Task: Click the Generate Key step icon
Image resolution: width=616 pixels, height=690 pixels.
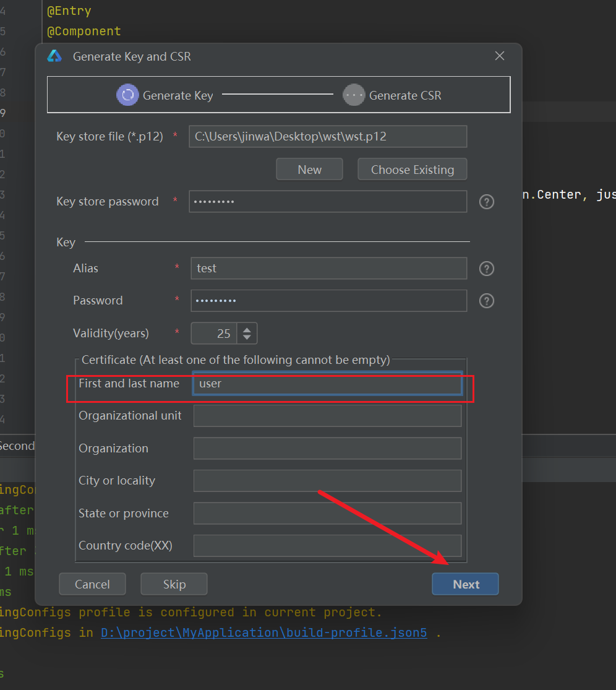Action: pyautogui.click(x=127, y=95)
